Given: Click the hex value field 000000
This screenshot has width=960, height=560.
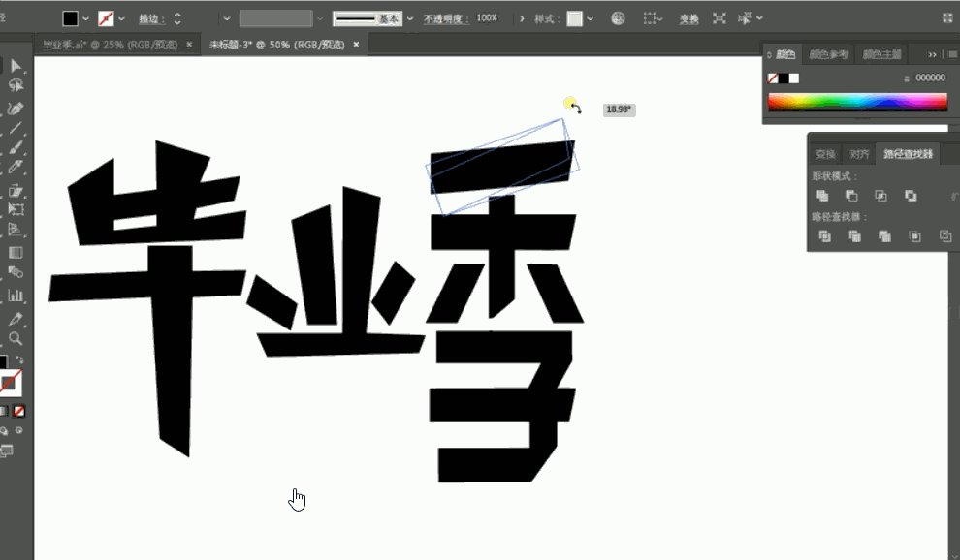Looking at the screenshot, I should (930, 78).
